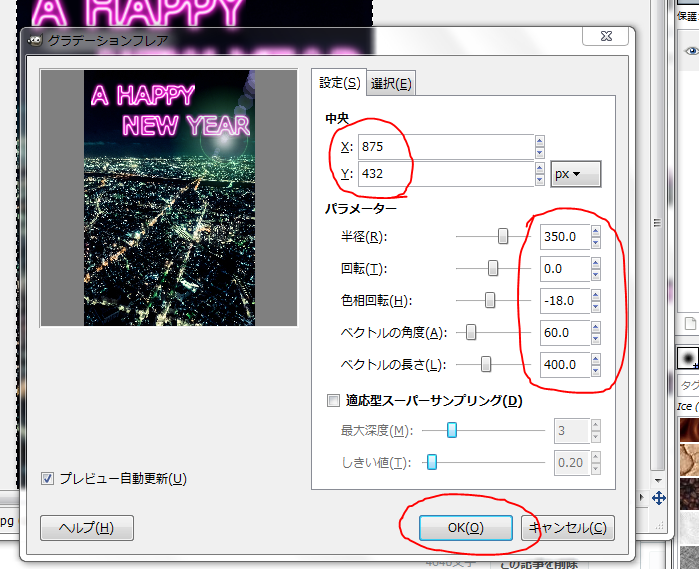
Task: Click the 最大深度(M) slider handle
Action: [x=452, y=430]
